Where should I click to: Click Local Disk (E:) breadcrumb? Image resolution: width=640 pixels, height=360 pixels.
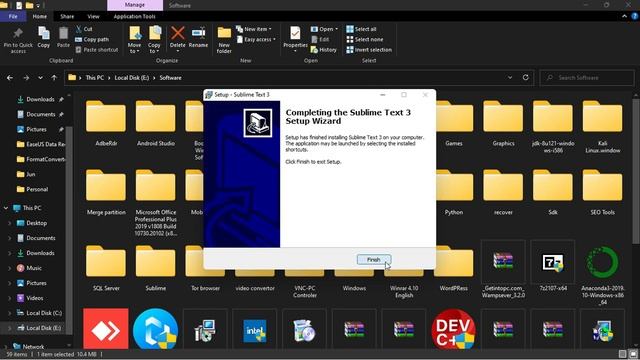pos(131,78)
